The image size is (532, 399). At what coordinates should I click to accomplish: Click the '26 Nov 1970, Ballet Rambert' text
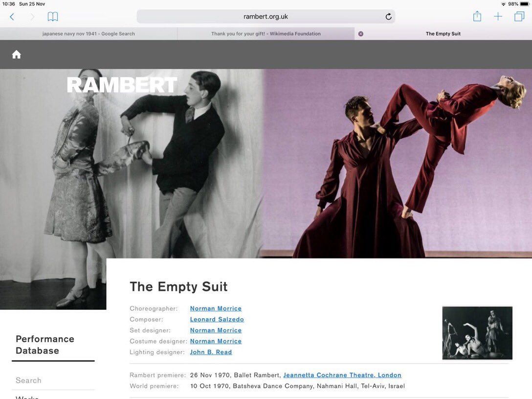(x=235, y=375)
